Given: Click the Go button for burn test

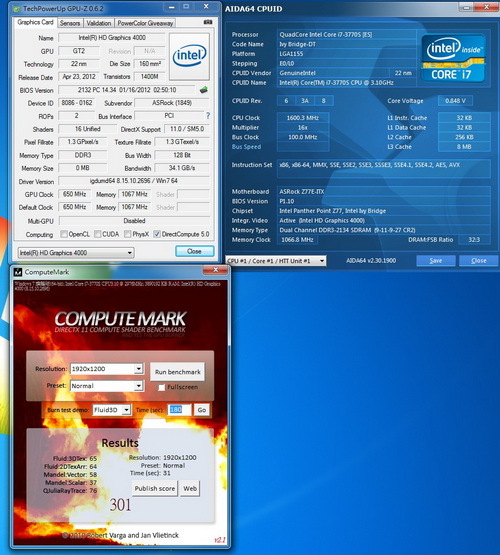Looking at the screenshot, I should (x=202, y=410).
